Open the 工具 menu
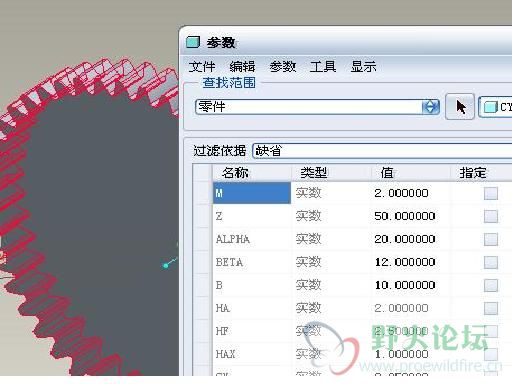Viewport: 512px width, 384px height. point(323,67)
